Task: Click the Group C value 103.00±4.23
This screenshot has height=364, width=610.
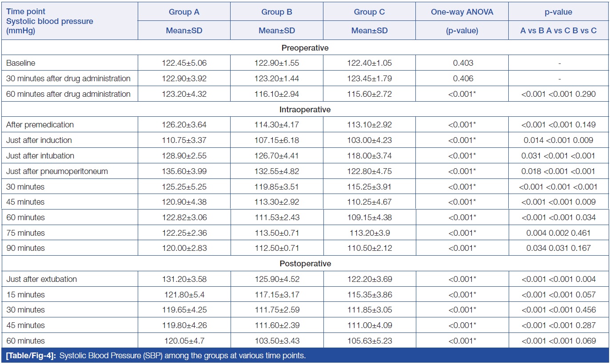Action: click(369, 140)
